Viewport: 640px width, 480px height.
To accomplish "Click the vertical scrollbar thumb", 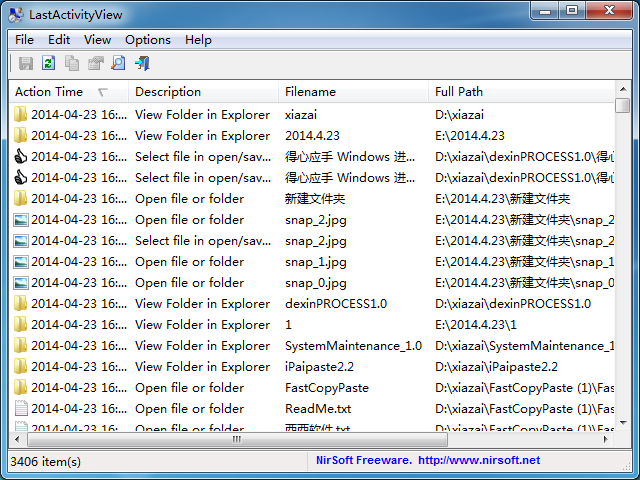I will 623,105.
